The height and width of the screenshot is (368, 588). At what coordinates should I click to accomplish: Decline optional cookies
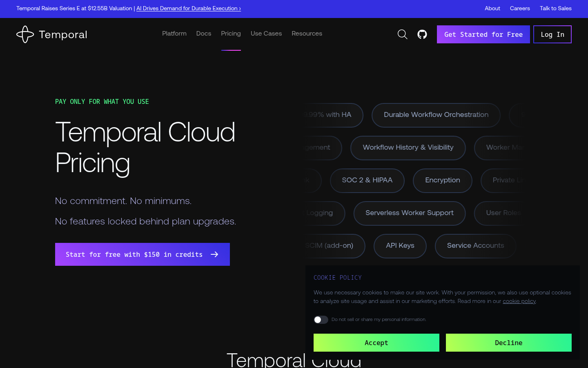509,343
